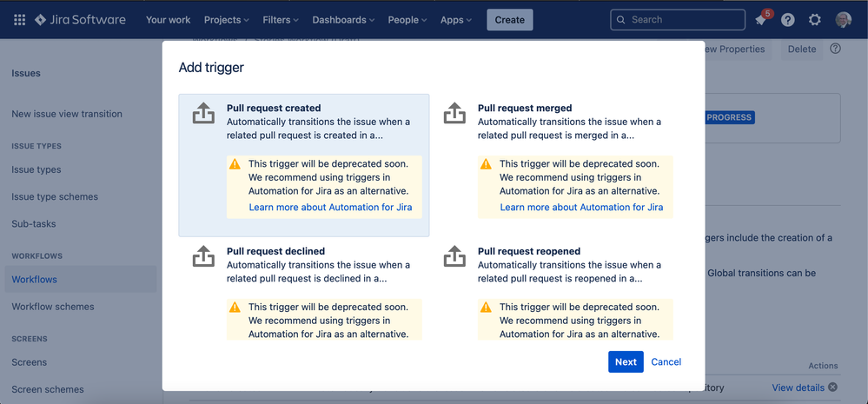Click the help icon beside Delete
This screenshot has width=868, height=404.
(835, 49)
